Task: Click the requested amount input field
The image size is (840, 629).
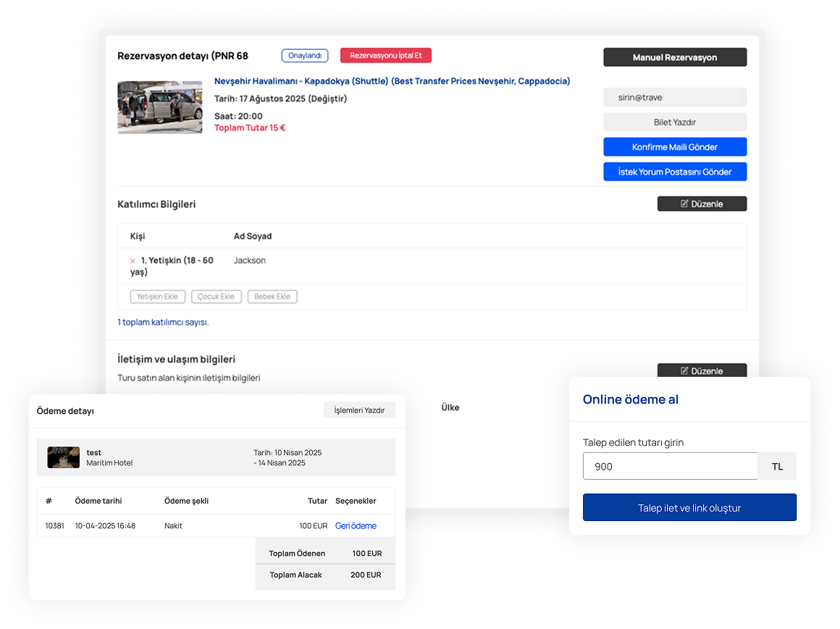Action: click(x=670, y=467)
